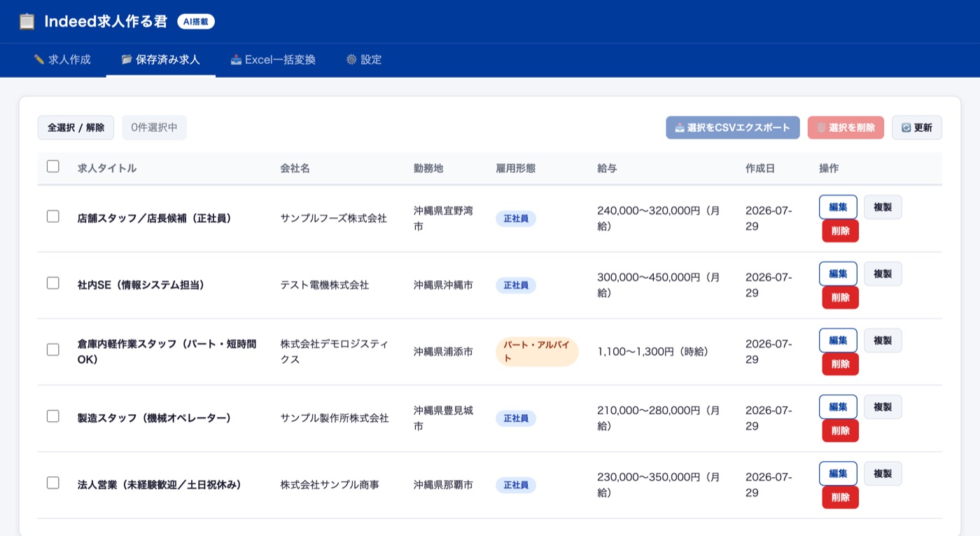Viewport: 980px width, 536px height.
Task: Click the 作成日 column header
Action: [760, 168]
